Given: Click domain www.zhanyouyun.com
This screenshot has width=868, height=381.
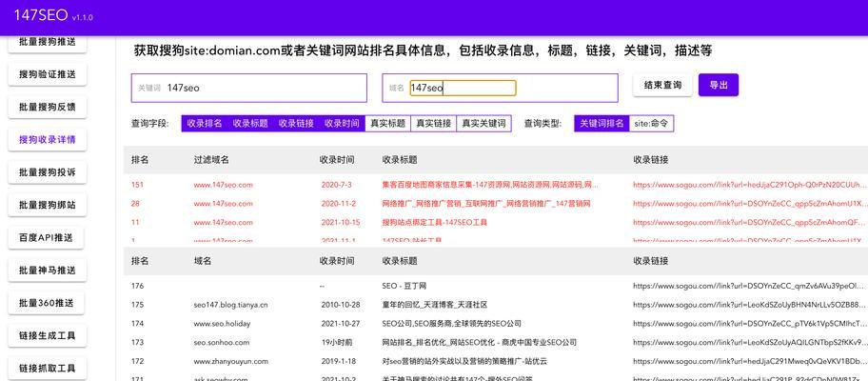Looking at the screenshot, I should point(231,362).
